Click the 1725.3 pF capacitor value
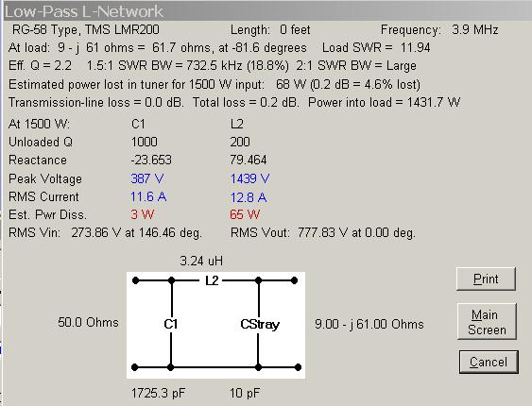This screenshot has width=532, height=406. (158, 393)
